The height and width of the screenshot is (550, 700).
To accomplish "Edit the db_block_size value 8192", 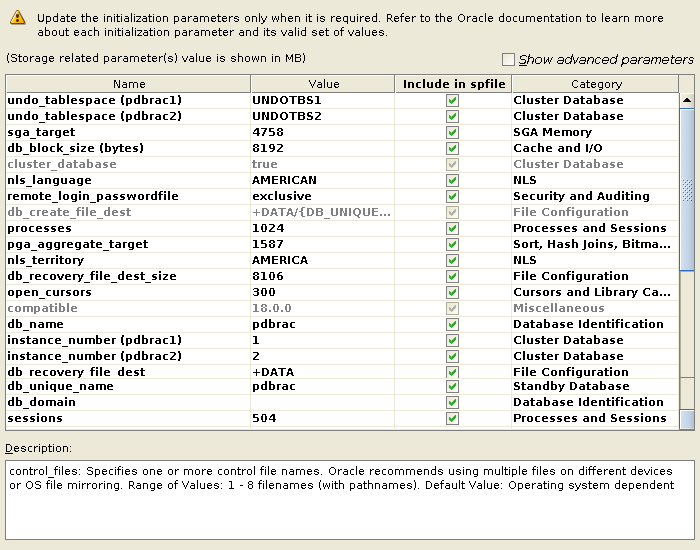I will tap(323, 148).
